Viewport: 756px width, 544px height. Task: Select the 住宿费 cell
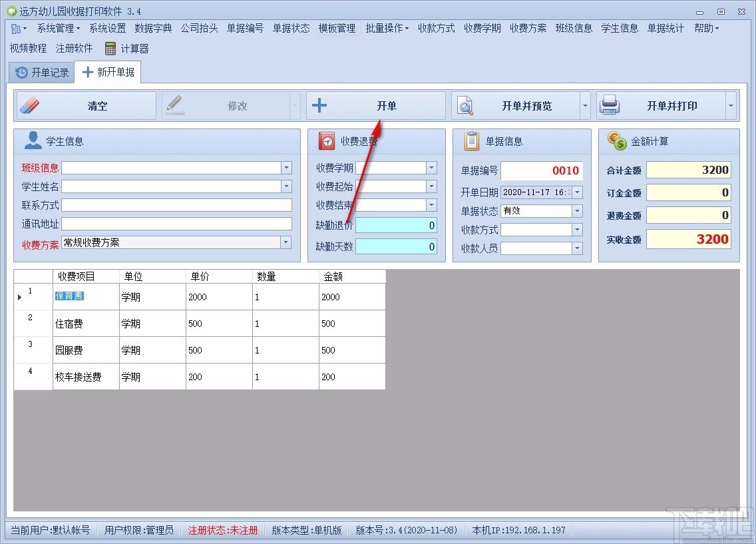coord(86,324)
